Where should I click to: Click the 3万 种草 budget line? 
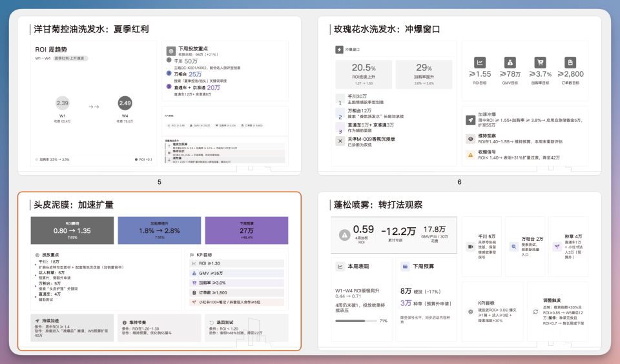pyautogui.click(x=426, y=303)
